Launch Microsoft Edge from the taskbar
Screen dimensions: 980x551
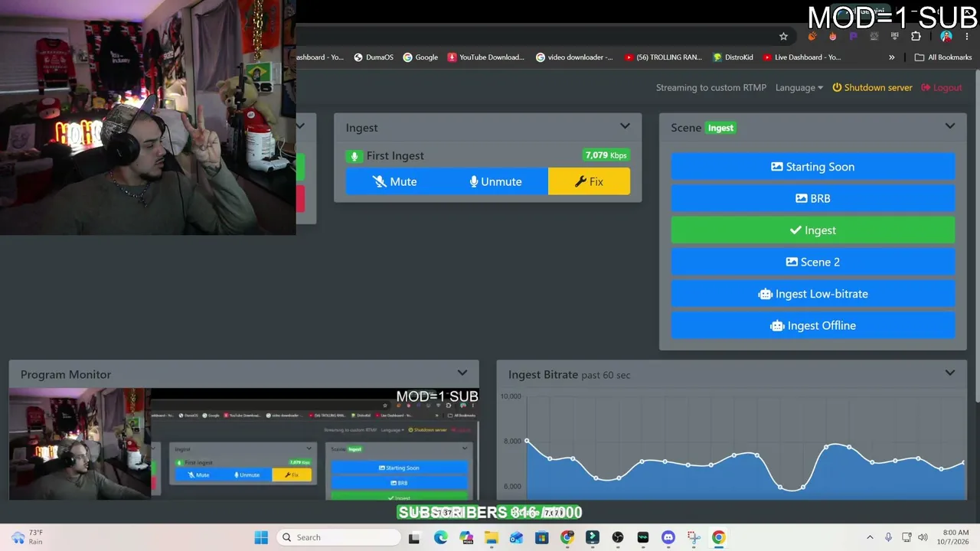click(x=441, y=537)
